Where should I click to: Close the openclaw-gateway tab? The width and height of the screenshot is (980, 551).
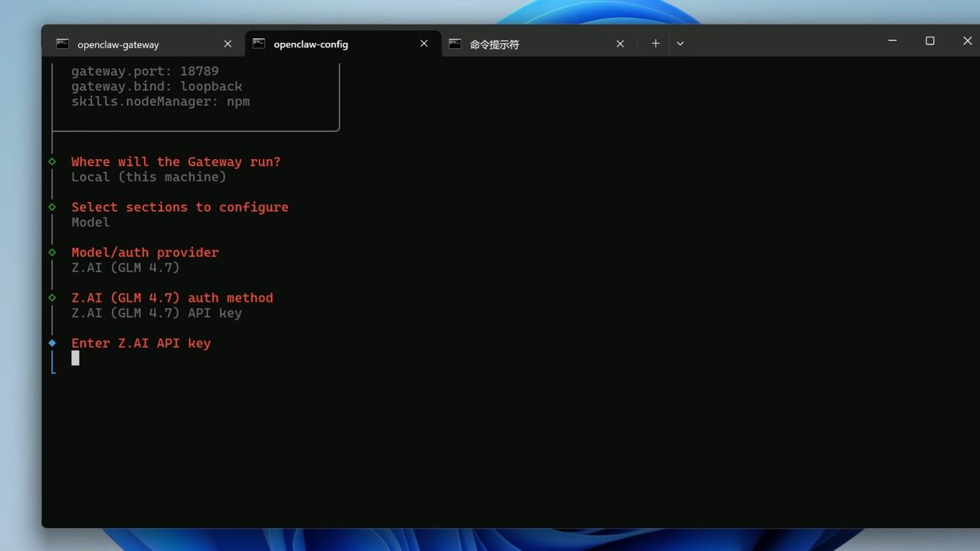pyautogui.click(x=227, y=44)
